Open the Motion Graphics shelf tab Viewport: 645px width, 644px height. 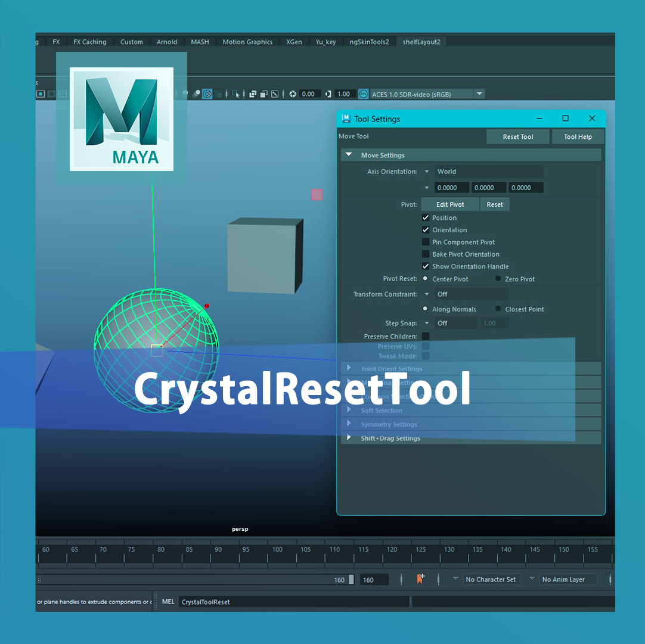click(247, 42)
